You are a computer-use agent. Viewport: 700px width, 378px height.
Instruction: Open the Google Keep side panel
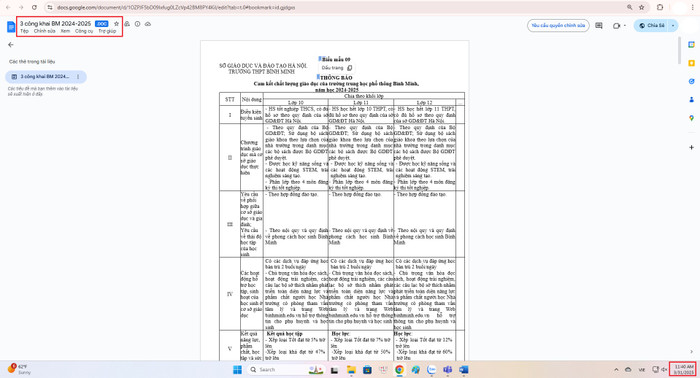[x=692, y=63]
